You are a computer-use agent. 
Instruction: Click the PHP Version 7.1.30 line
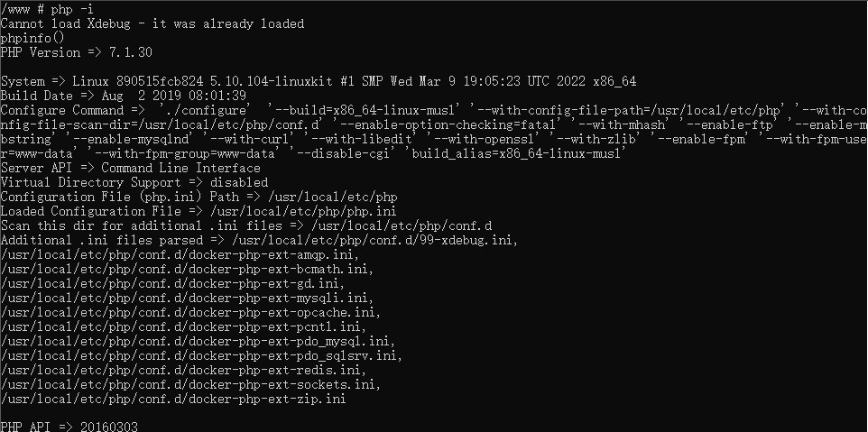point(77,52)
